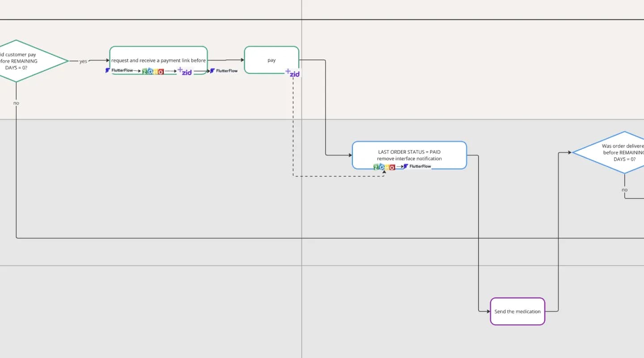This screenshot has height=358, width=644.
Task: Select the FlutterFlow logo preceding Zoho under request node
Action: pyautogui.click(x=119, y=70)
